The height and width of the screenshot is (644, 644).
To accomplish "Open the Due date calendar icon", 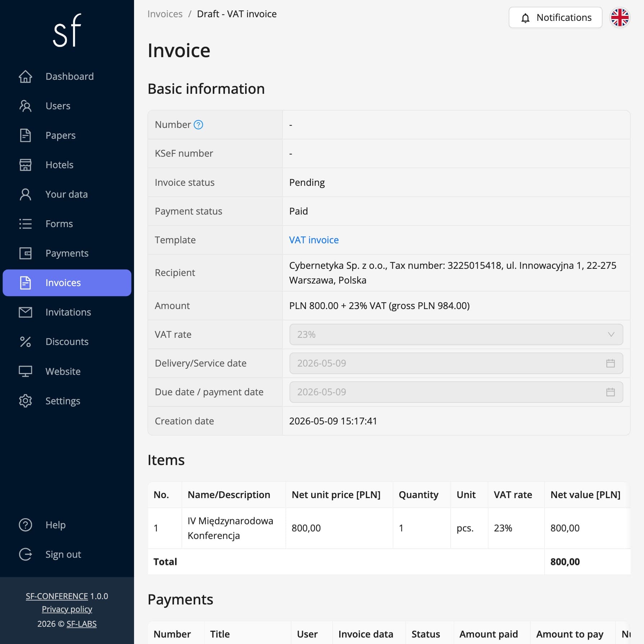I will (x=610, y=392).
